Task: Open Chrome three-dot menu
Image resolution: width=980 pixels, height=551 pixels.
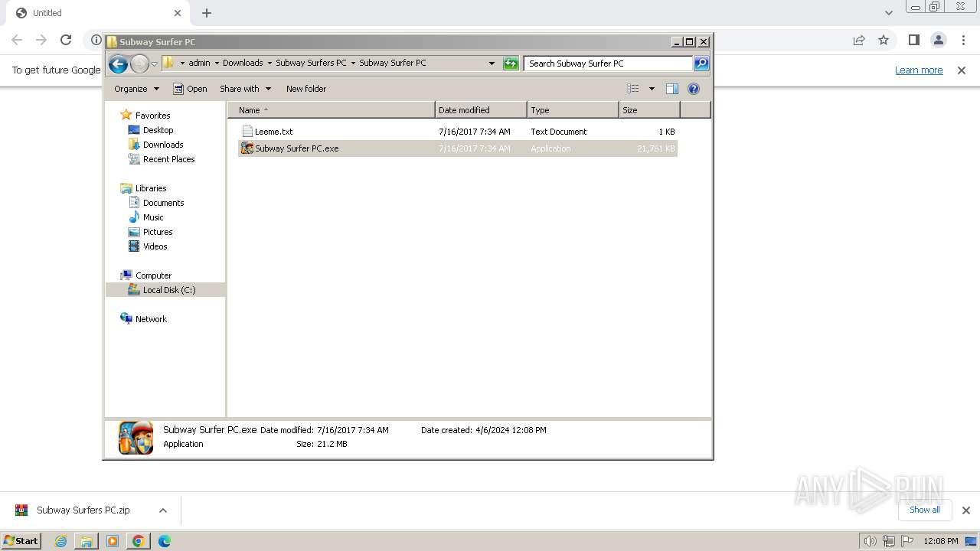Action: [x=963, y=40]
